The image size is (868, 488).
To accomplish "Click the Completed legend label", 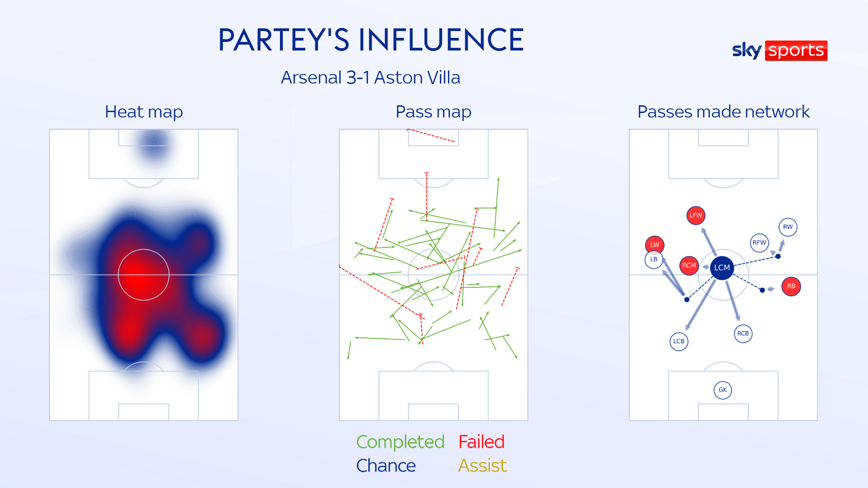I will [x=400, y=442].
